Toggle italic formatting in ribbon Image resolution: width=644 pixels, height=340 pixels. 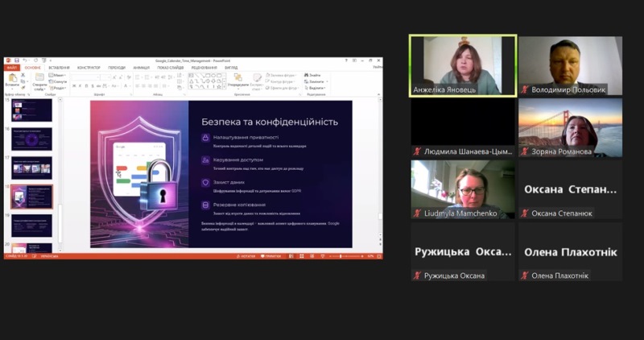[80, 86]
